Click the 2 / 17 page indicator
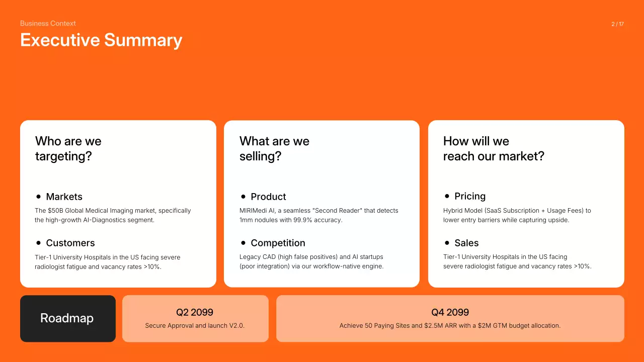Image resolution: width=644 pixels, height=362 pixels. tap(617, 24)
